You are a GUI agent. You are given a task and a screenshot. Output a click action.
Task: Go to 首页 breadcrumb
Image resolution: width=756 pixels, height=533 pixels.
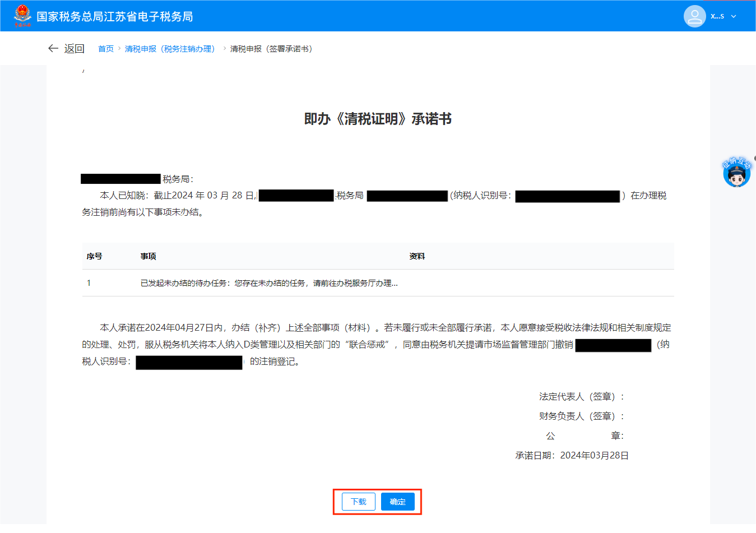106,49
